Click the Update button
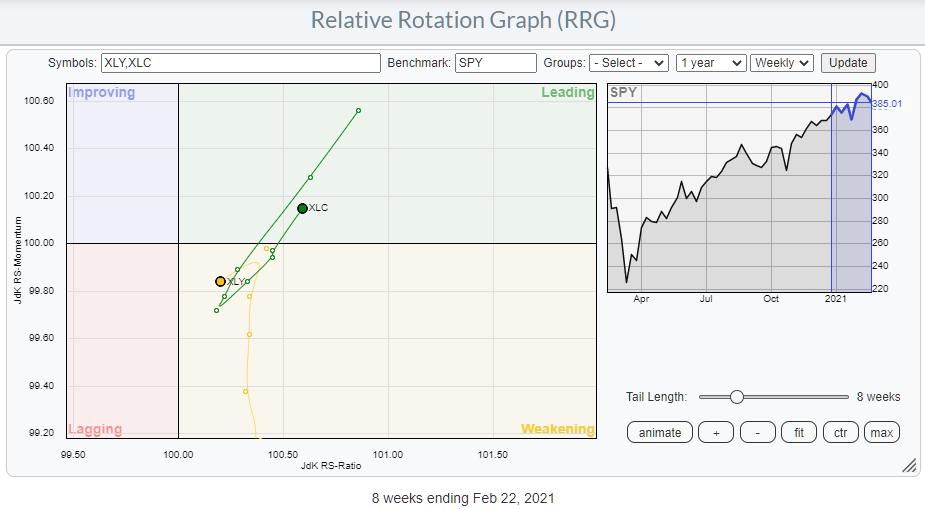925x509 pixels. [848, 62]
